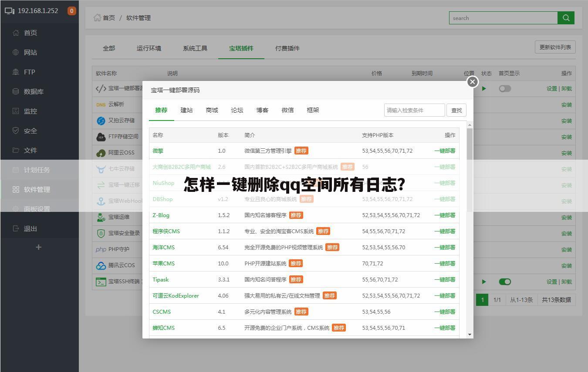Click version 6.54 in 海洋CMS row
Screen dimensions: 588x372
tap(223, 248)
